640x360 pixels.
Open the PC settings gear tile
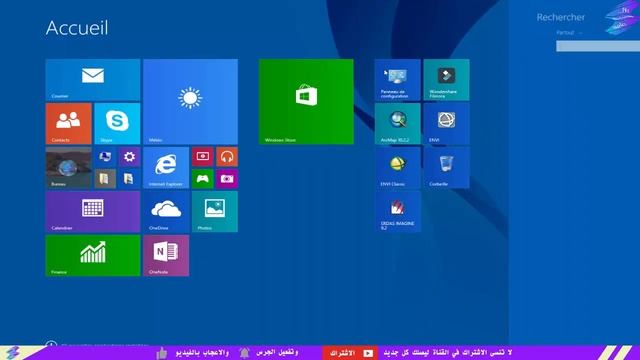click(x=129, y=157)
